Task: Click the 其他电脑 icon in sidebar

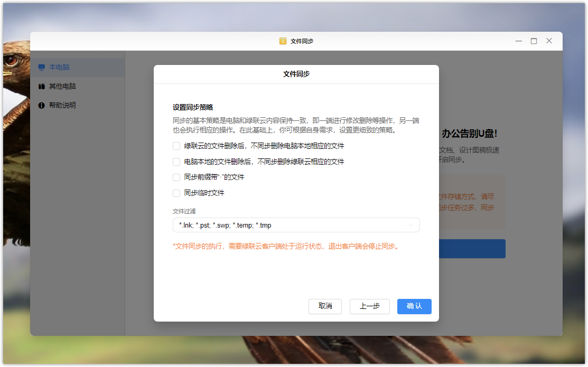Action: point(42,87)
